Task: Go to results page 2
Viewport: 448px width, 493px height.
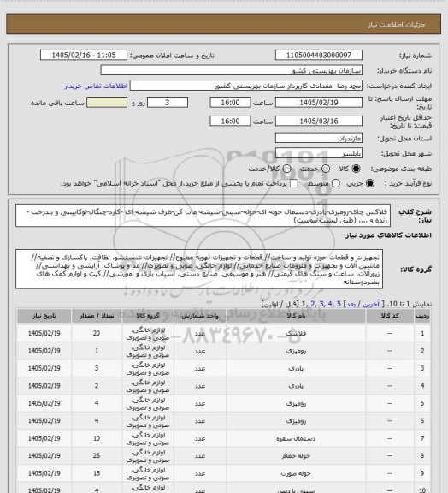Action: pos(313,304)
